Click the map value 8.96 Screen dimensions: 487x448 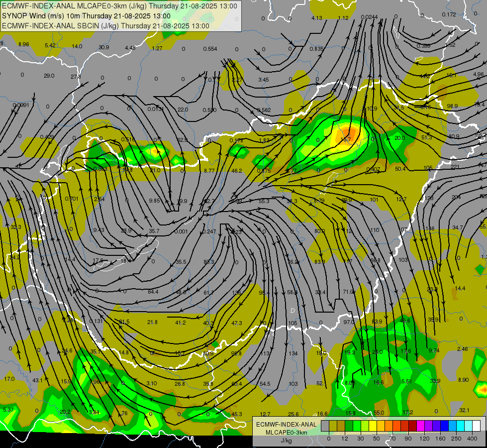(x=23, y=44)
